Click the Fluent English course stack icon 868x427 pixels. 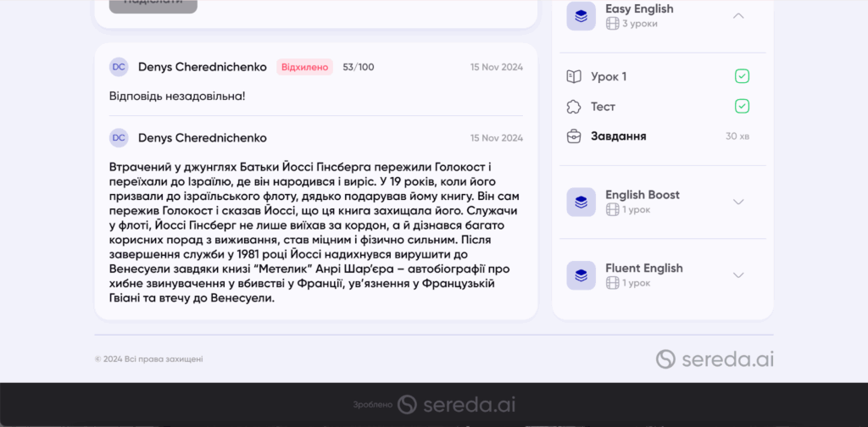[x=581, y=274]
